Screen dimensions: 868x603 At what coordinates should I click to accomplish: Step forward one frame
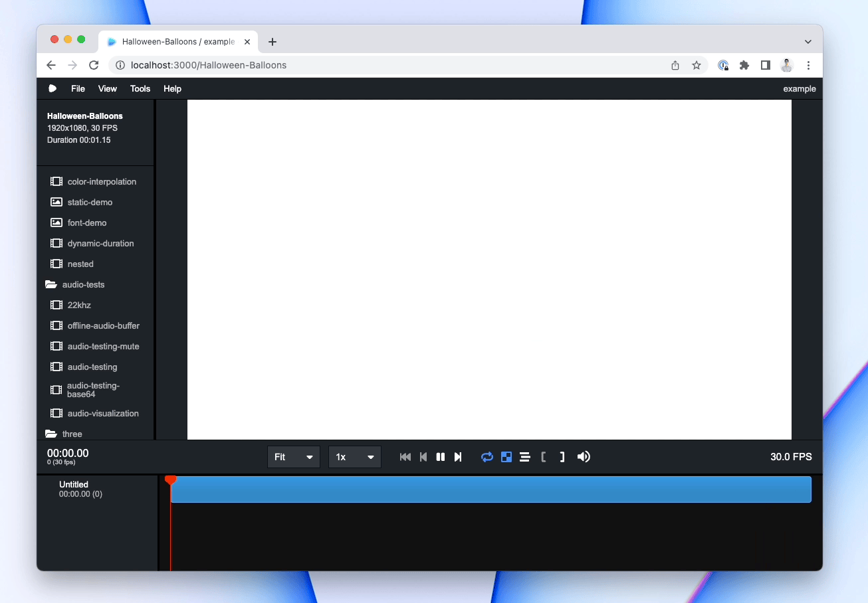point(458,457)
